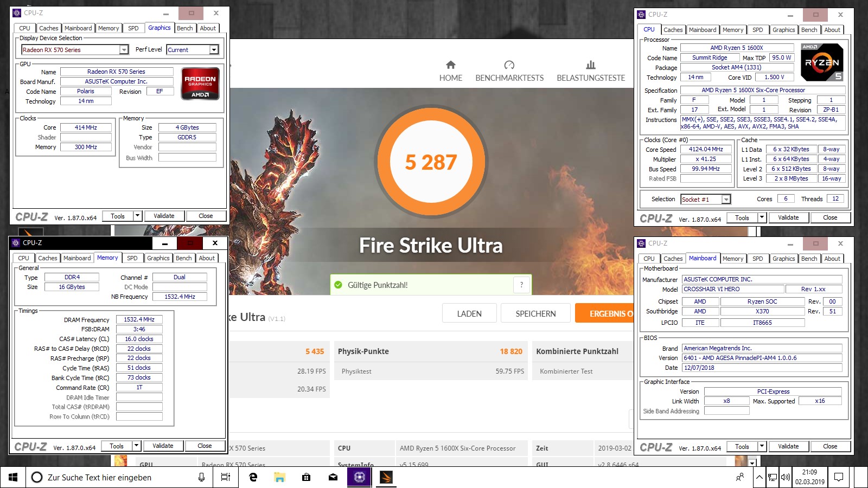Click the CPU-Z title icon in the Graphics window
868x488 pixels.
click(17, 13)
